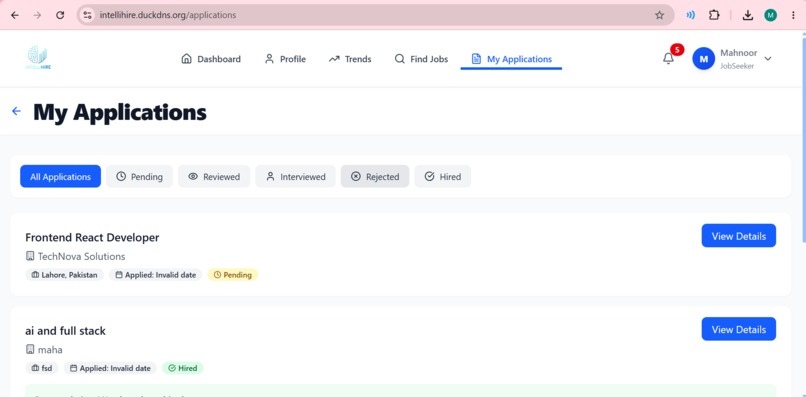Screen dimensions: 806x397
Task: Click the green Hired status badge
Action: coord(182,368)
